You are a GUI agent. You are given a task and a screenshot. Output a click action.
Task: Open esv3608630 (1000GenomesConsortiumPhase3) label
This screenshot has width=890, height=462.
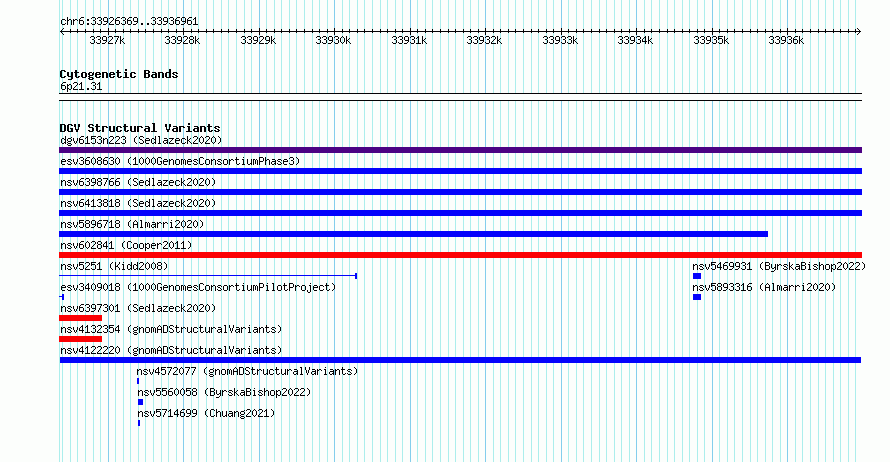point(180,161)
